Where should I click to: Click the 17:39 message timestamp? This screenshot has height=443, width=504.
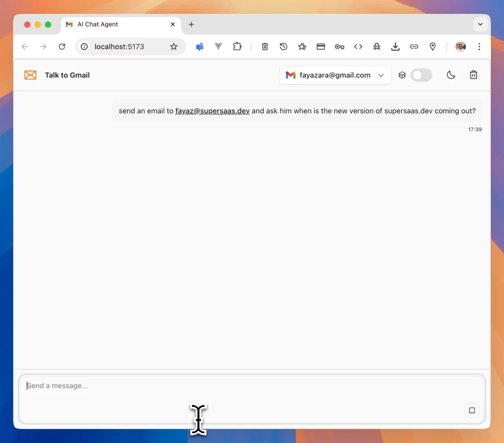(x=475, y=129)
